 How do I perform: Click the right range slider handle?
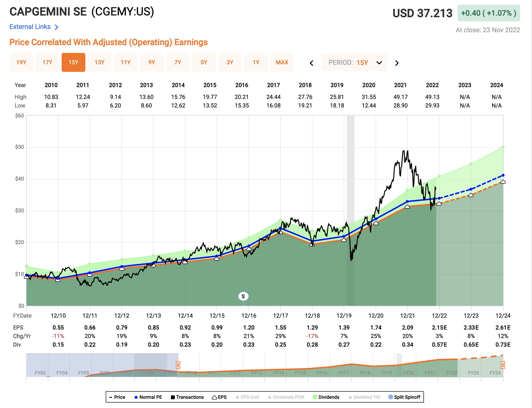point(503,365)
